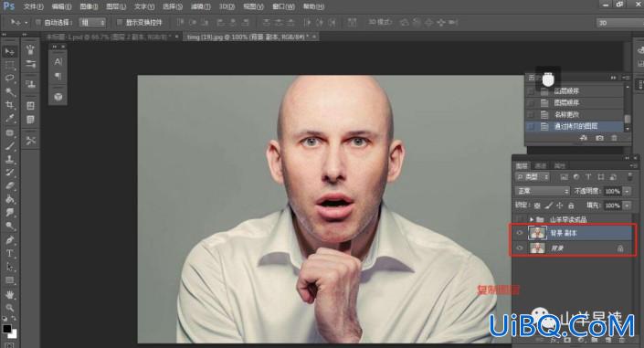Lock all padlock icon in Layers panel
This screenshot has height=348, width=644.
tap(571, 205)
